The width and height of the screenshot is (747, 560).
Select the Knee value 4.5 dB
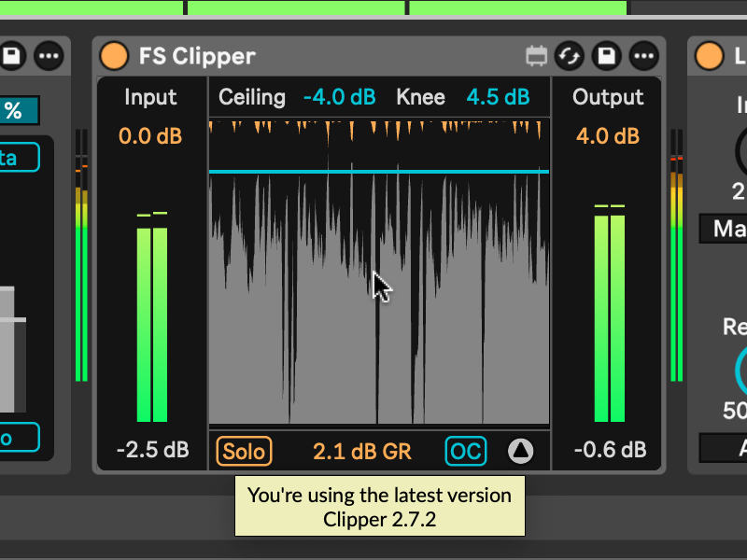point(498,97)
